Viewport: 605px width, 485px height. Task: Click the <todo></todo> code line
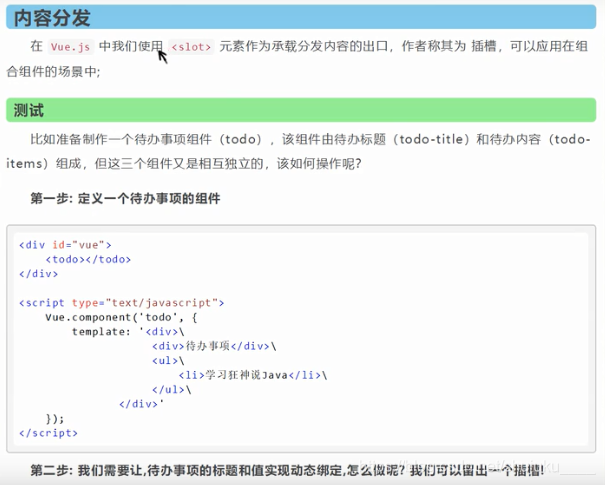click(88, 259)
